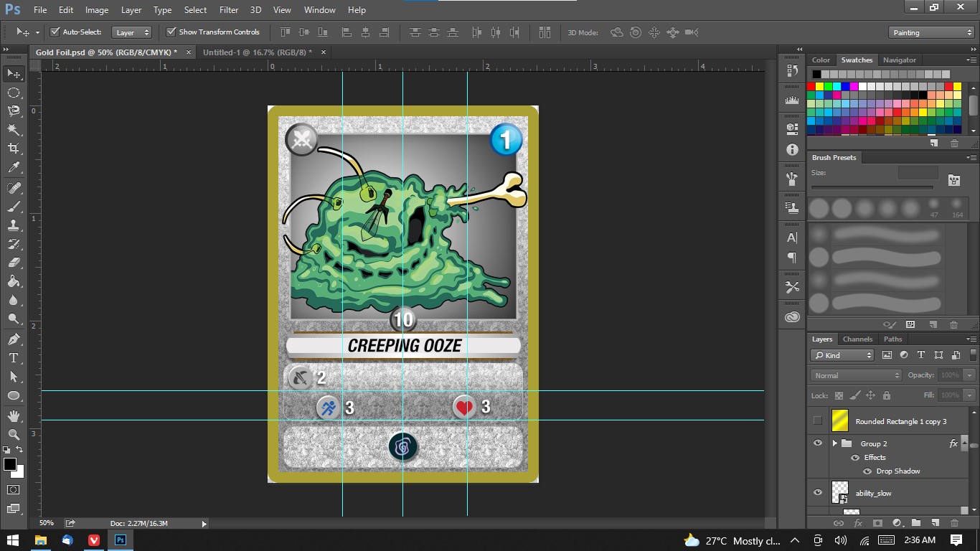Select the History Brush tool

click(14, 244)
